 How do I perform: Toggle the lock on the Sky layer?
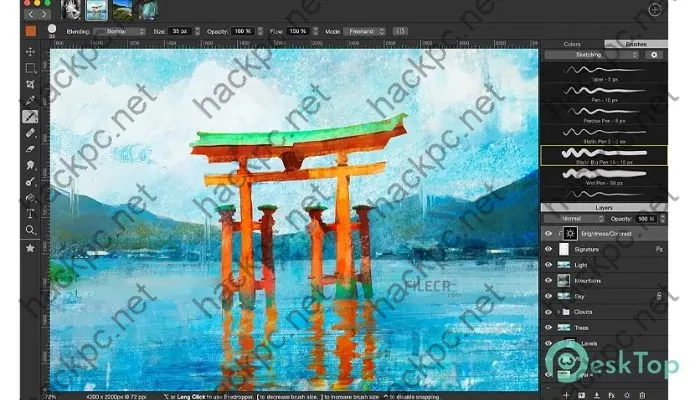(659, 296)
